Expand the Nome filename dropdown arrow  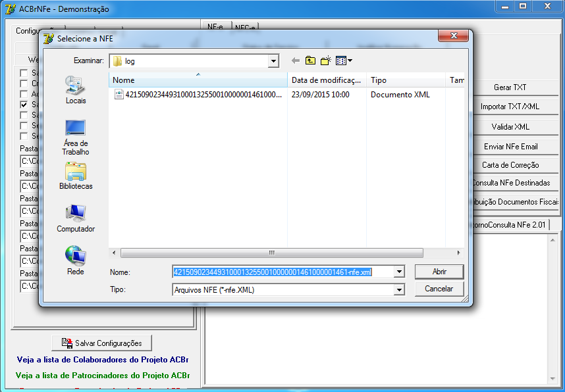coord(399,272)
